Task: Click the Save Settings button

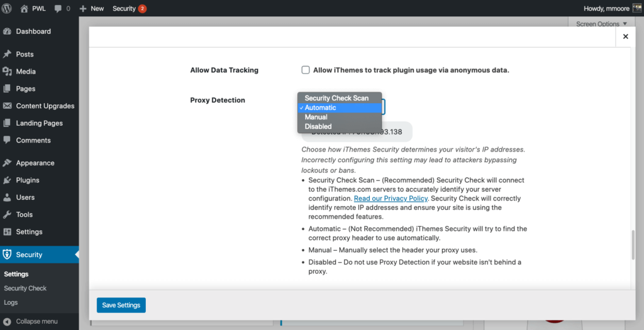Action: (x=121, y=305)
